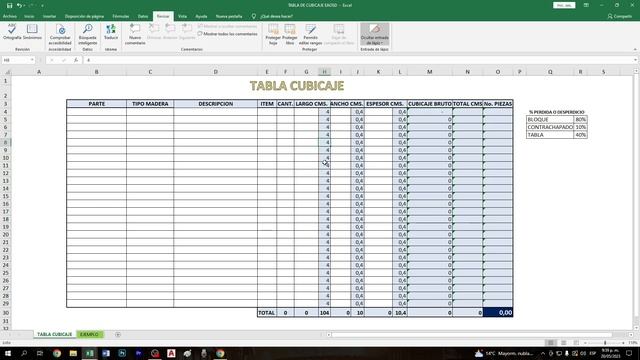Switch to Normal view in status bar

(x=551, y=343)
